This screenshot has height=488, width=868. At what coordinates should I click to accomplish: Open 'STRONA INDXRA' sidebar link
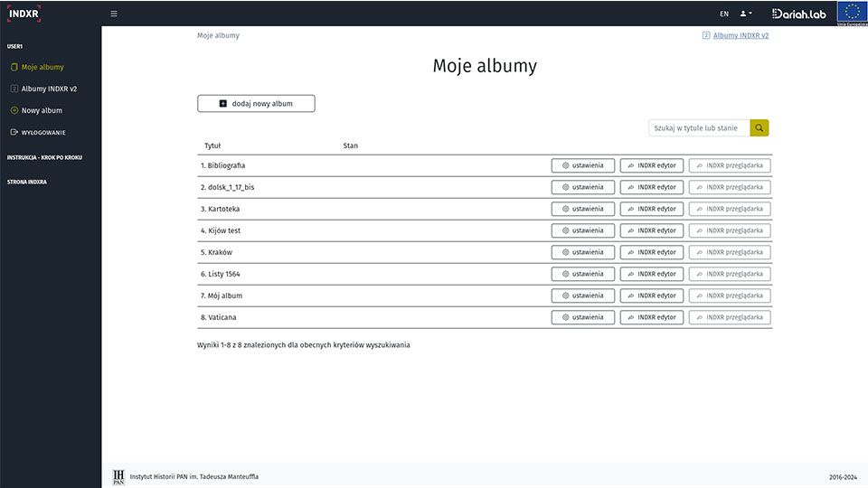[x=27, y=182]
